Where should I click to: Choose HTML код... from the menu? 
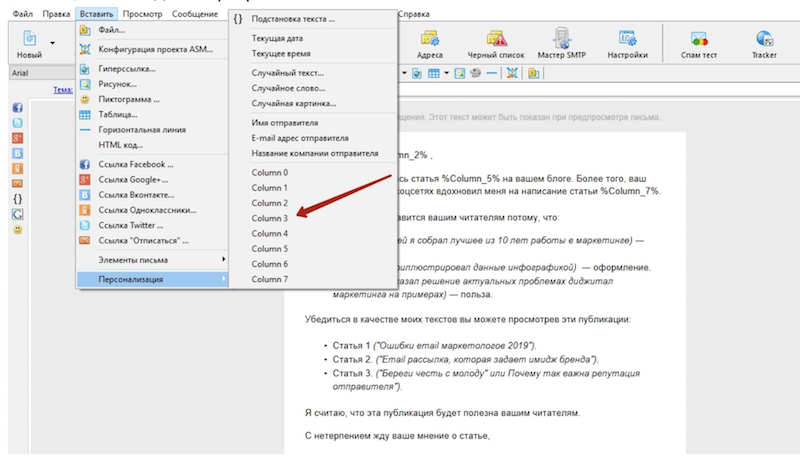click(x=152, y=145)
